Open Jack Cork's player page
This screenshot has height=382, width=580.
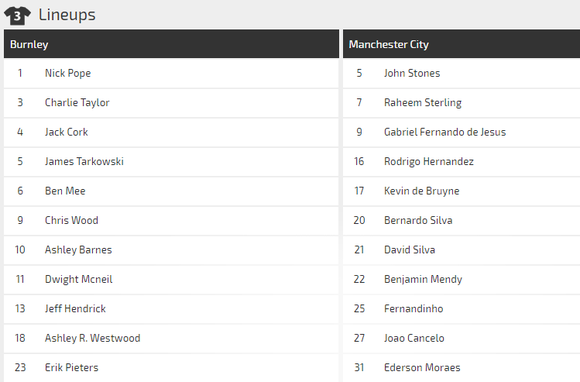[x=66, y=132]
